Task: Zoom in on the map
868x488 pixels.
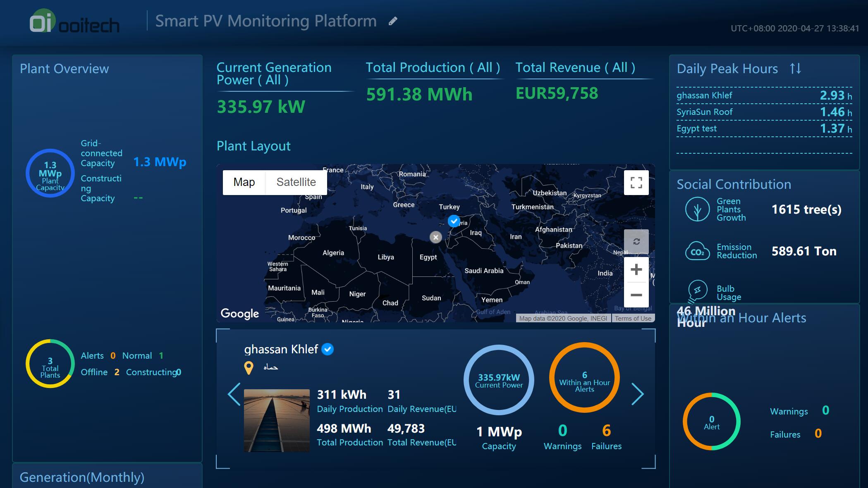Action: [x=636, y=270]
